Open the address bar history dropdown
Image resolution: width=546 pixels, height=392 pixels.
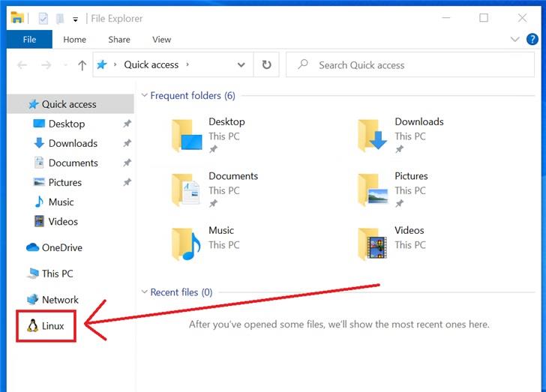pyautogui.click(x=241, y=64)
